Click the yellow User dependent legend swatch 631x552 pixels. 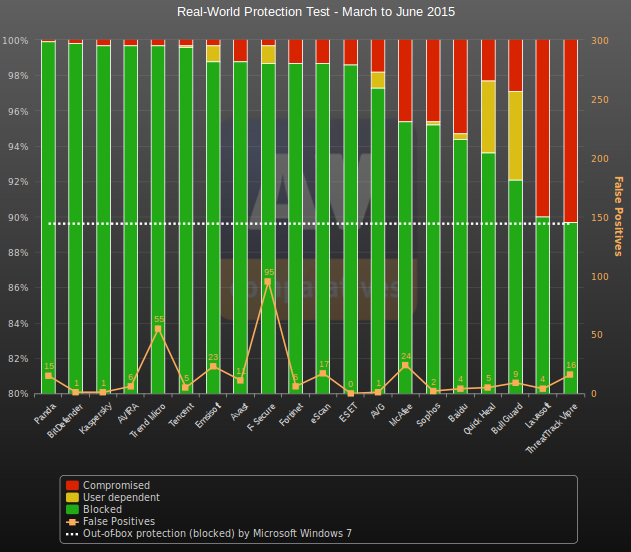pos(72,497)
